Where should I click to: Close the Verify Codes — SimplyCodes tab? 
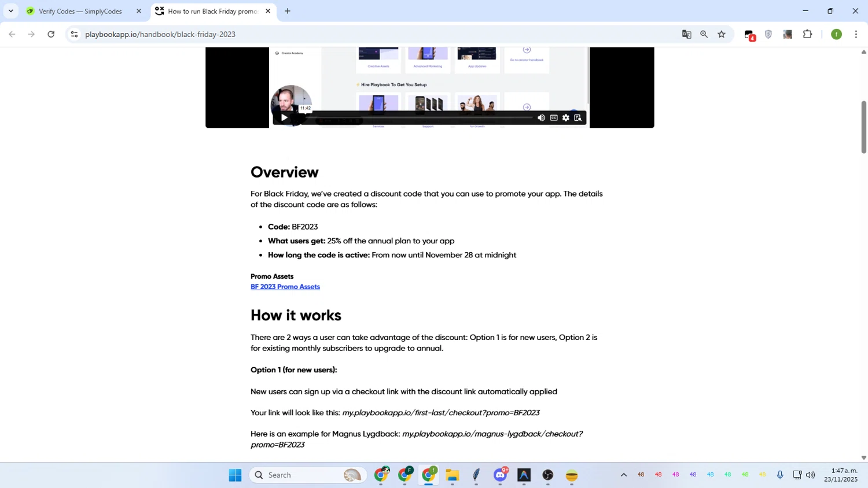click(139, 11)
